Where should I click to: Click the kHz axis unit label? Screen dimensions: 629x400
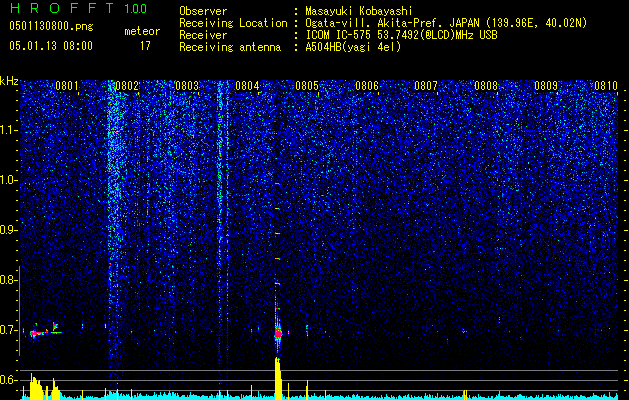point(9,81)
